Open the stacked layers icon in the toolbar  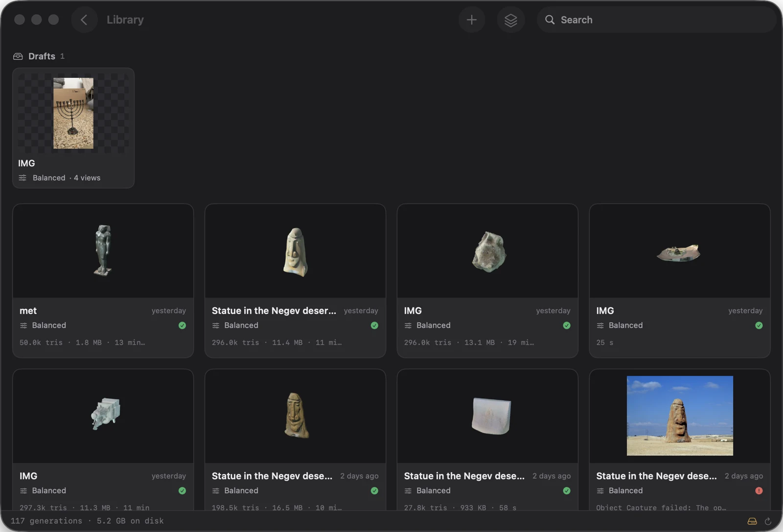tap(511, 20)
